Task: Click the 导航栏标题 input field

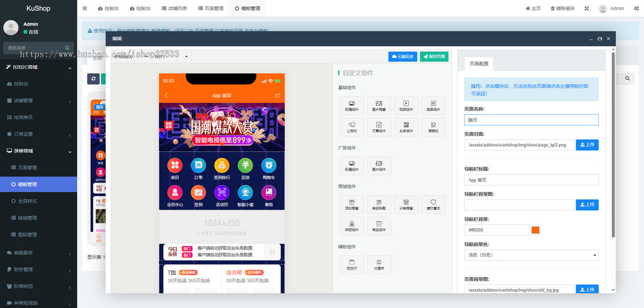Action: coord(531,180)
